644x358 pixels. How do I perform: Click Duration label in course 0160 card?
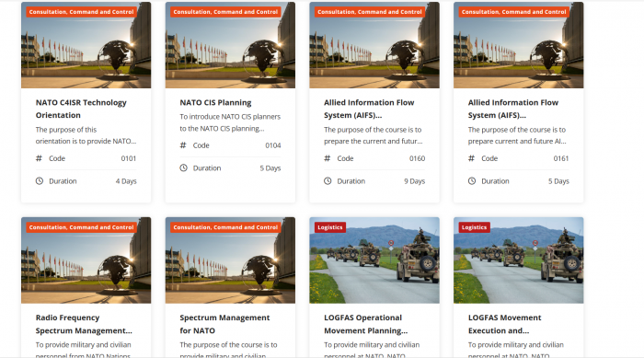click(351, 181)
